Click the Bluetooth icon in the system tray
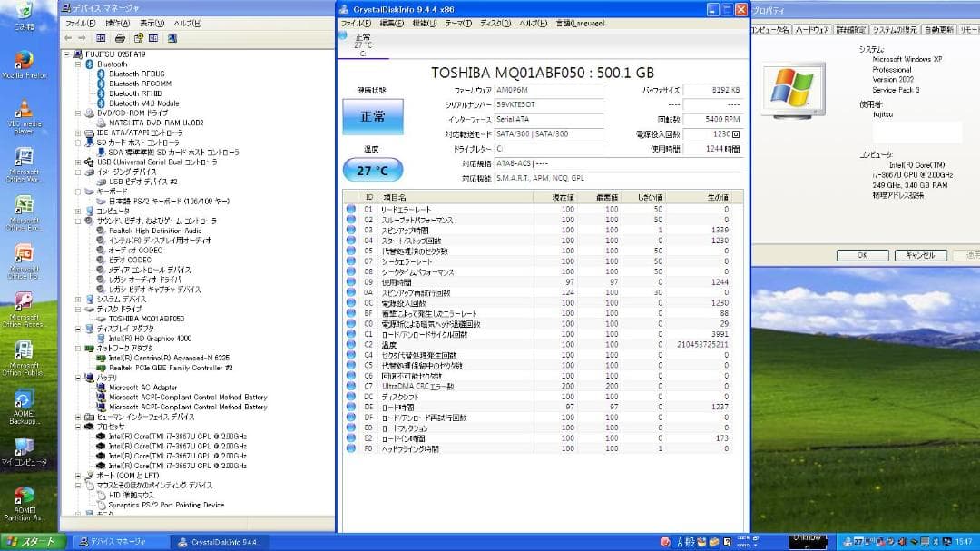Image resolution: width=980 pixels, height=551 pixels. (936, 543)
